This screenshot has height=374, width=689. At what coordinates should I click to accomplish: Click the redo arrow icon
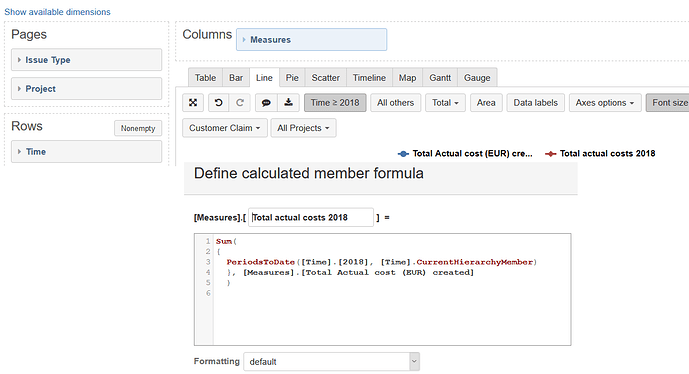[x=239, y=103]
